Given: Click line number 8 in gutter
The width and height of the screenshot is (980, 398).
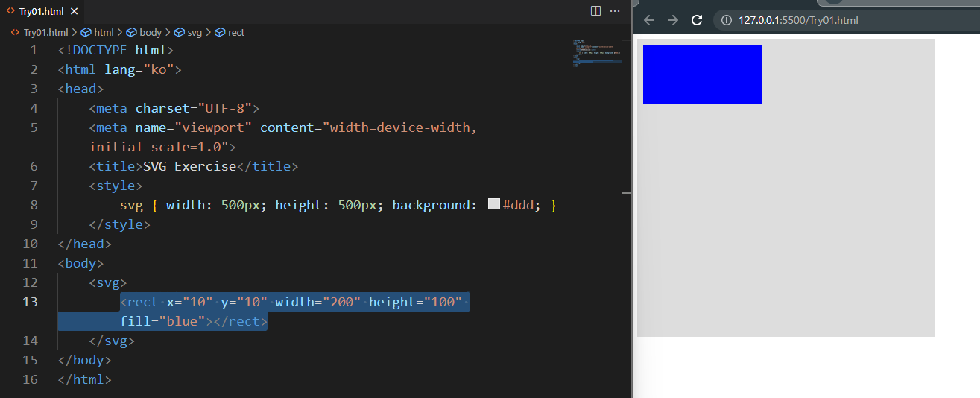Looking at the screenshot, I should 34,205.
